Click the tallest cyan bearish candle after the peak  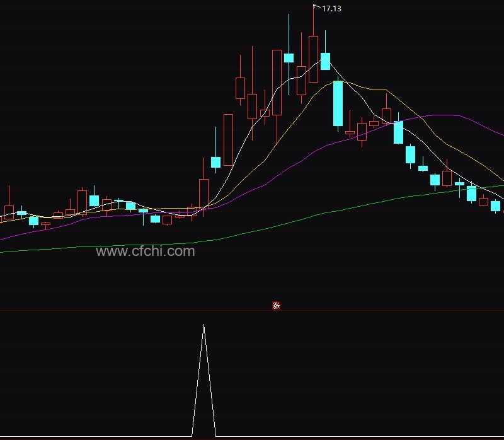338,103
